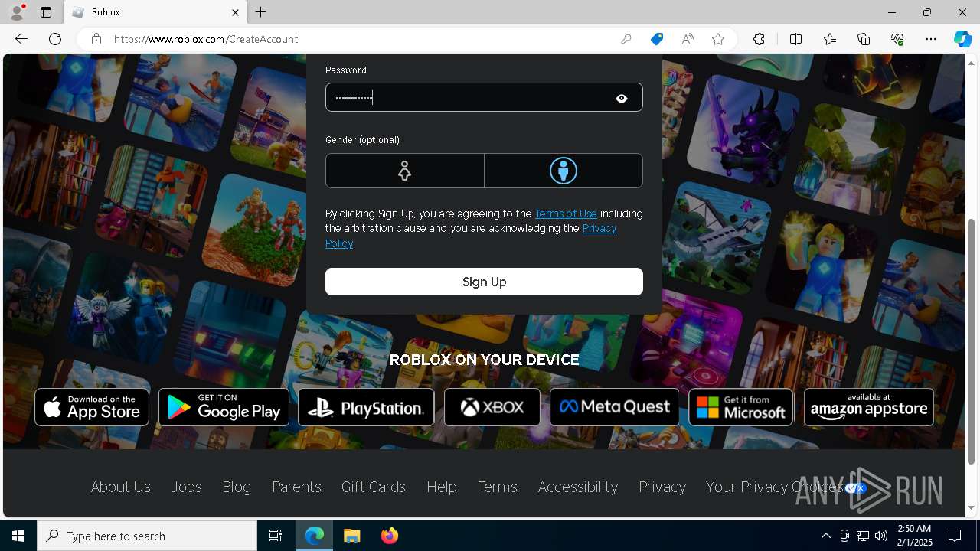
Task: Open the browser Extensions menu
Action: click(x=759, y=39)
